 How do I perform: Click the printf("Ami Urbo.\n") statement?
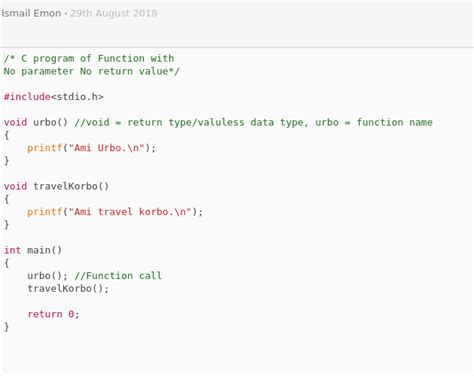click(x=92, y=148)
